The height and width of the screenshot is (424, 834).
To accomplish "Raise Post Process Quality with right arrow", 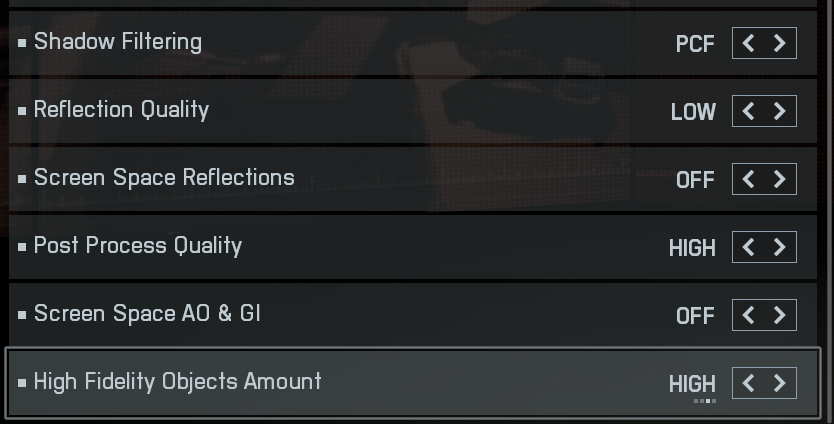I will tap(780, 247).
